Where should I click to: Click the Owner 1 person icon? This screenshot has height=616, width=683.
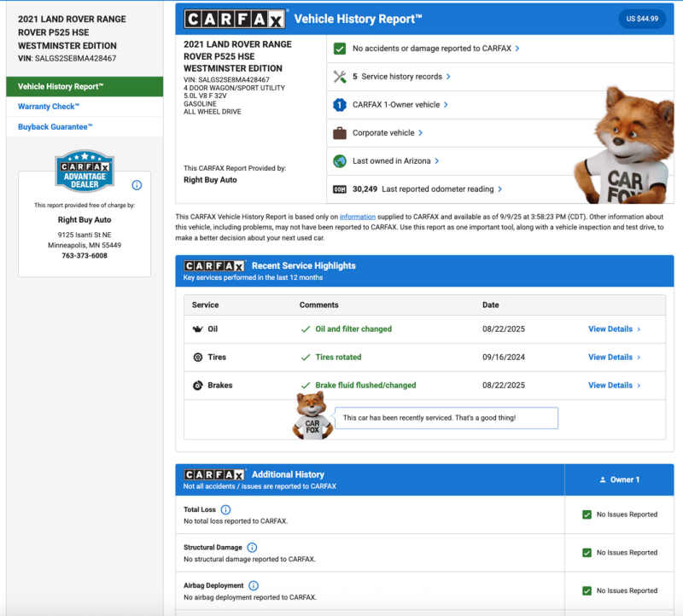[x=603, y=479]
